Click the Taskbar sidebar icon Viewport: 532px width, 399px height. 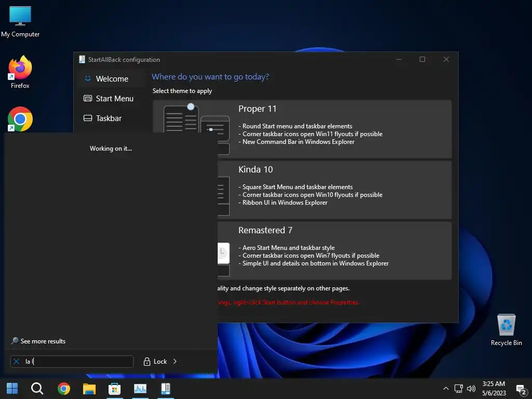point(87,118)
